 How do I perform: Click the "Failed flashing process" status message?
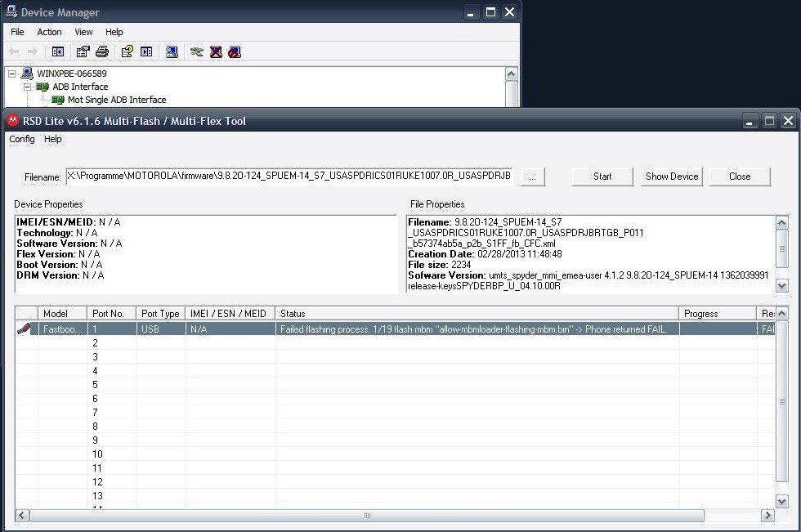473,329
